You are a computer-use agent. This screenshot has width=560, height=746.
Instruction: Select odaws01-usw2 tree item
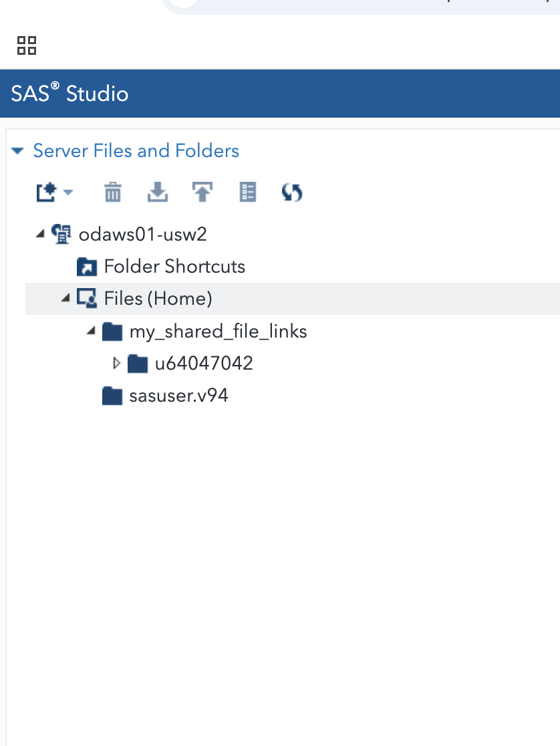coord(143,234)
